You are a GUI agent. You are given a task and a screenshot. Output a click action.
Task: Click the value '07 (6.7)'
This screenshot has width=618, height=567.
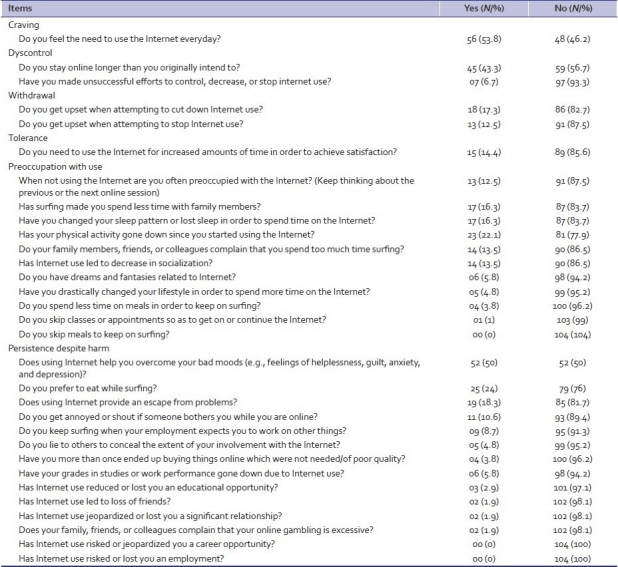point(484,82)
